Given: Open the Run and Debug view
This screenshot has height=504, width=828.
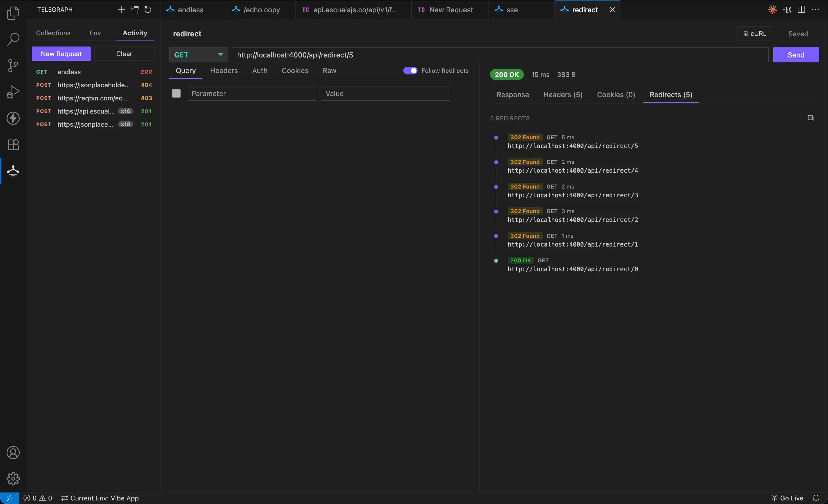Looking at the screenshot, I should pyautogui.click(x=13, y=92).
